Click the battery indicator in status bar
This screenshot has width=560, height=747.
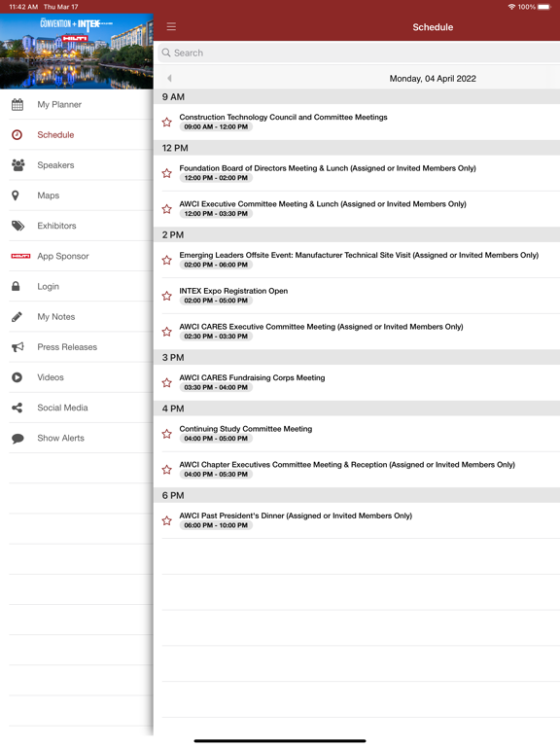(x=544, y=7)
